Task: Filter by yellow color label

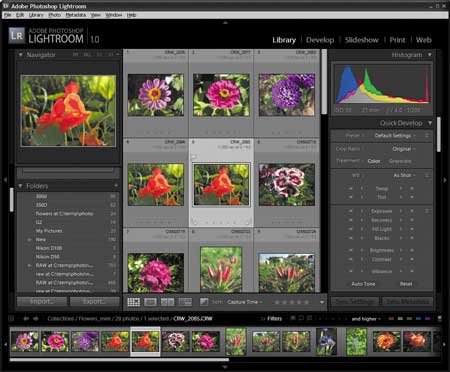Action: point(401,319)
